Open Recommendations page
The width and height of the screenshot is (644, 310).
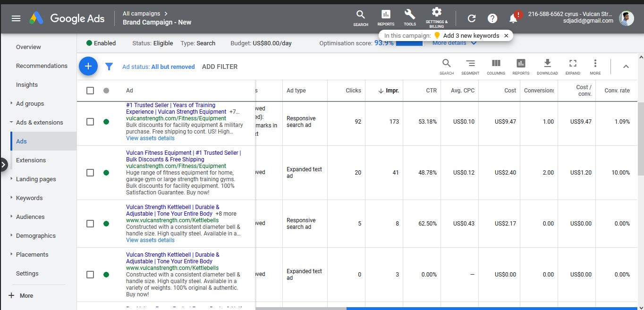click(42, 66)
